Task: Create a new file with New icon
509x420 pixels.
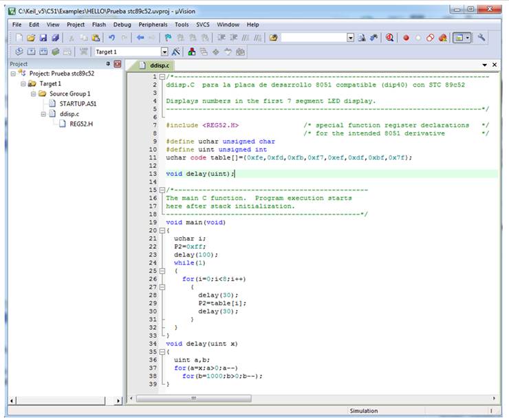Action: tap(19, 38)
